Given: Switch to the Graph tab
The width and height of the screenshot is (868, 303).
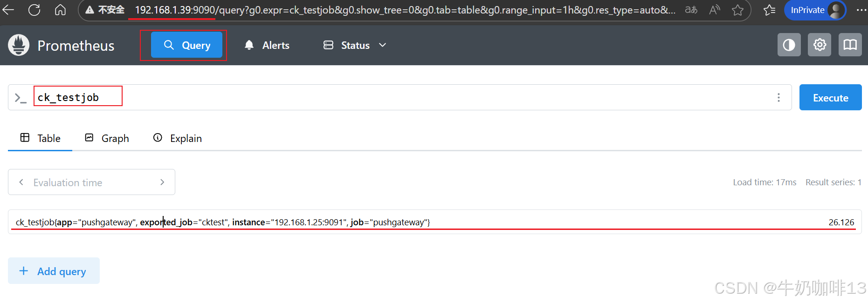Looking at the screenshot, I should tap(107, 138).
